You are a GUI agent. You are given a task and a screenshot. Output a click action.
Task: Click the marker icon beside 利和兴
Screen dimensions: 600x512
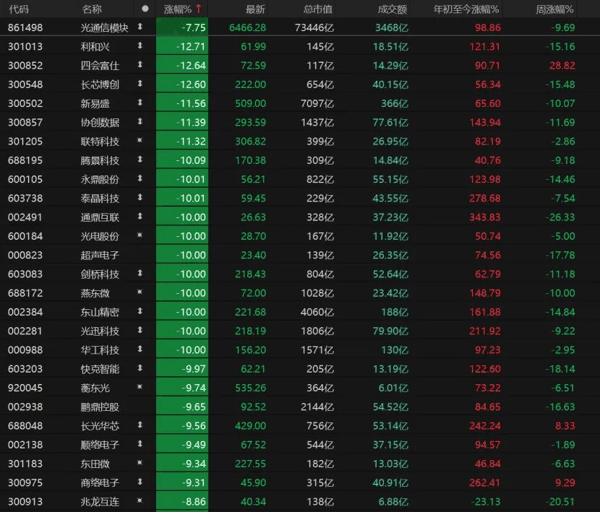[140, 46]
